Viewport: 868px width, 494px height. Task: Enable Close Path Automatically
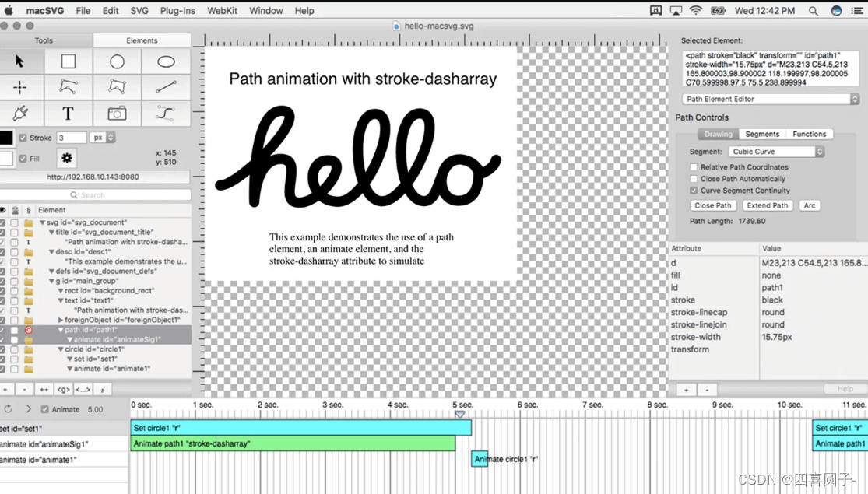point(694,179)
